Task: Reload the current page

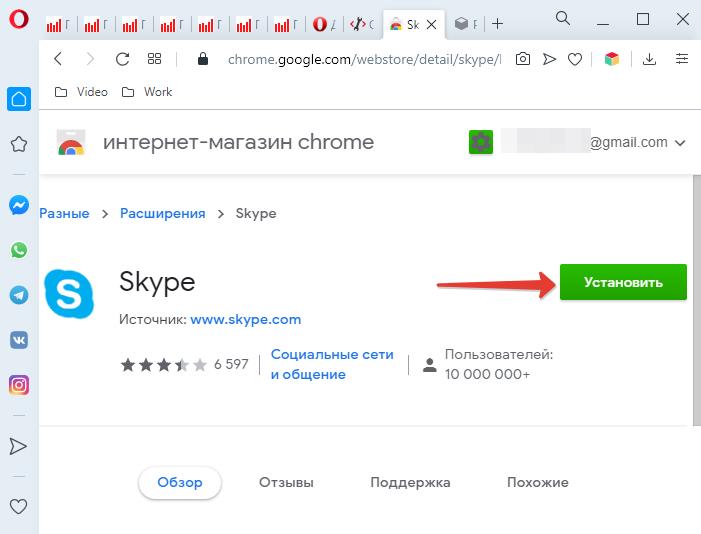Action: tap(122, 59)
